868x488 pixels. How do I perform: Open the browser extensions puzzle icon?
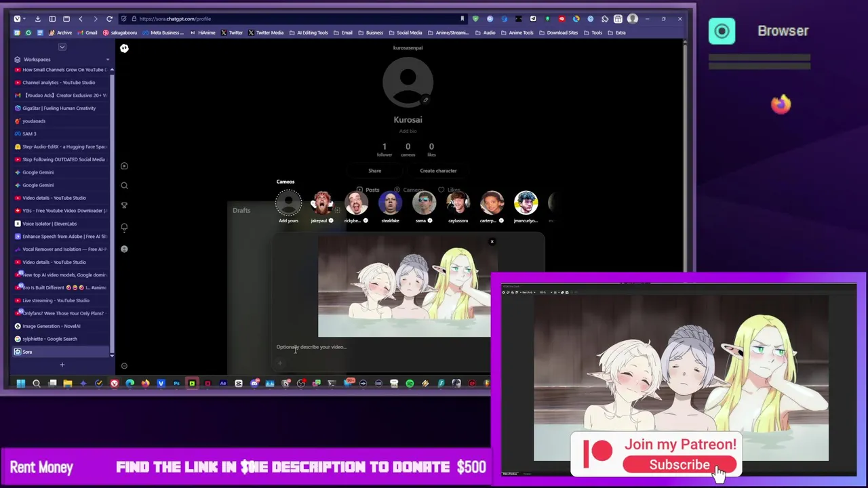pos(605,18)
